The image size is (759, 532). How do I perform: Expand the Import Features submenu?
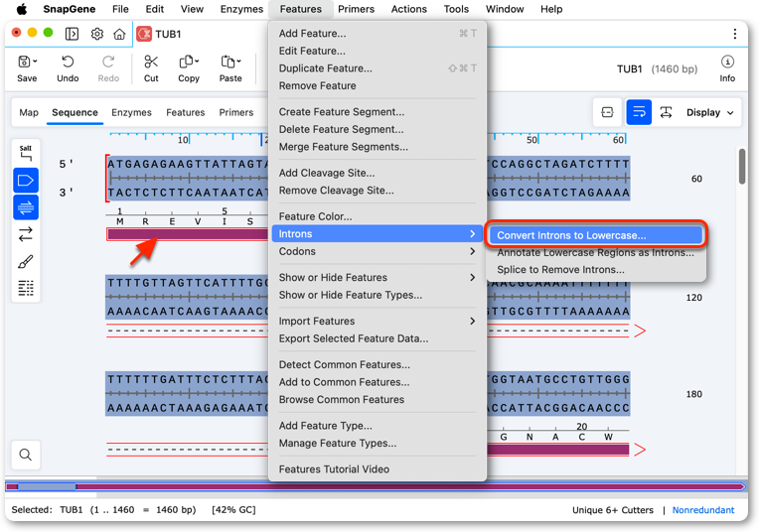pos(378,322)
